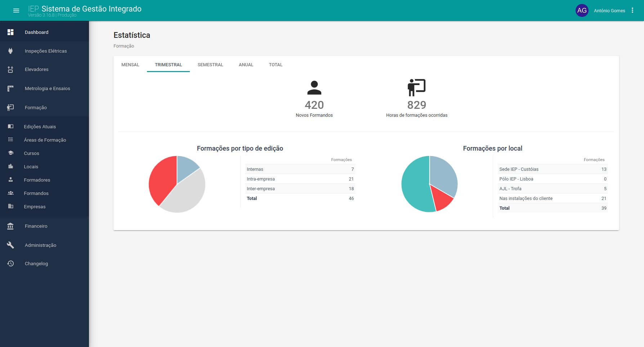Click the Changelog history icon
Screen dimensions: 644x347
click(10, 263)
